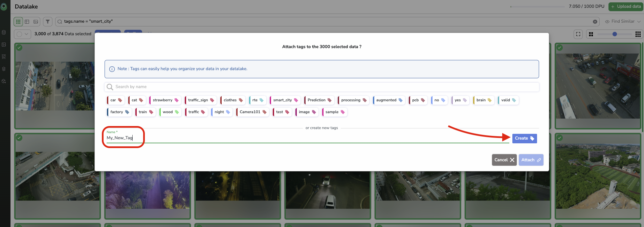This screenshot has height=227, width=644.
Task: Select the traffic_sign tag
Action: [x=201, y=100]
